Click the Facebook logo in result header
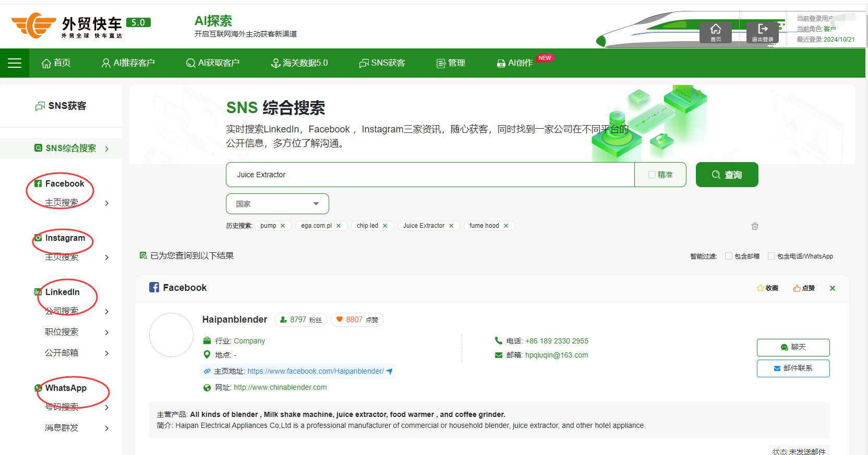Screen dimensions: 868x455 point(154,287)
